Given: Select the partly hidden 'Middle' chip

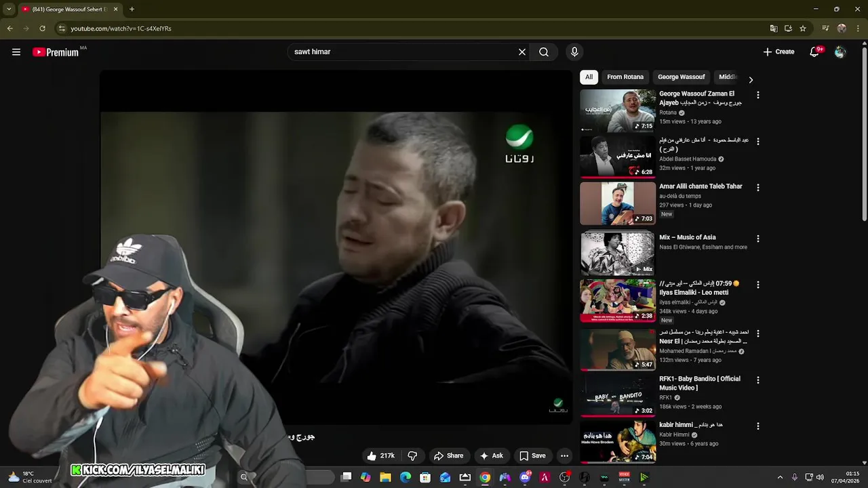Looking at the screenshot, I should 728,77.
